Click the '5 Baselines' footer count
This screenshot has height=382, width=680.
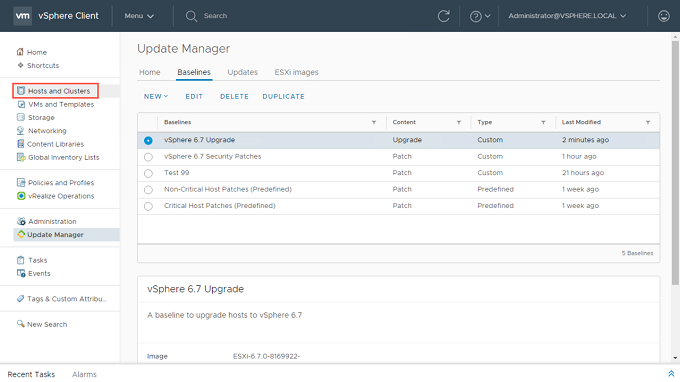638,253
